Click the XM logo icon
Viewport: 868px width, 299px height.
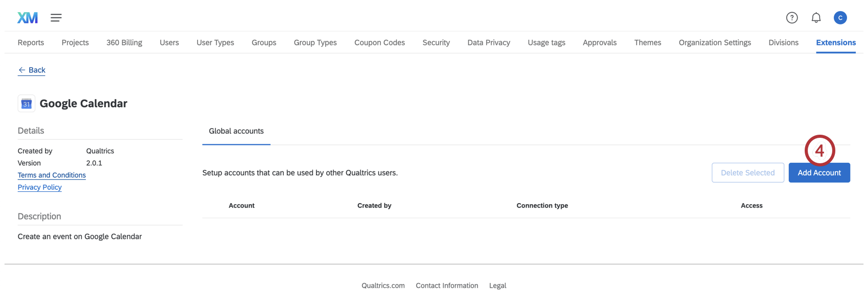coord(28,18)
